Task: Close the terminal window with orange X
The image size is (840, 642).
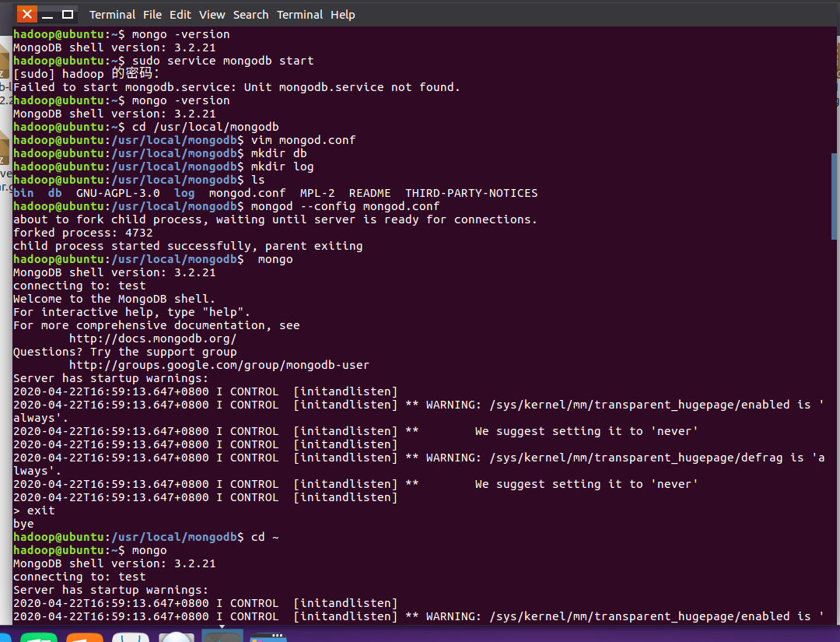Action: 26,14
